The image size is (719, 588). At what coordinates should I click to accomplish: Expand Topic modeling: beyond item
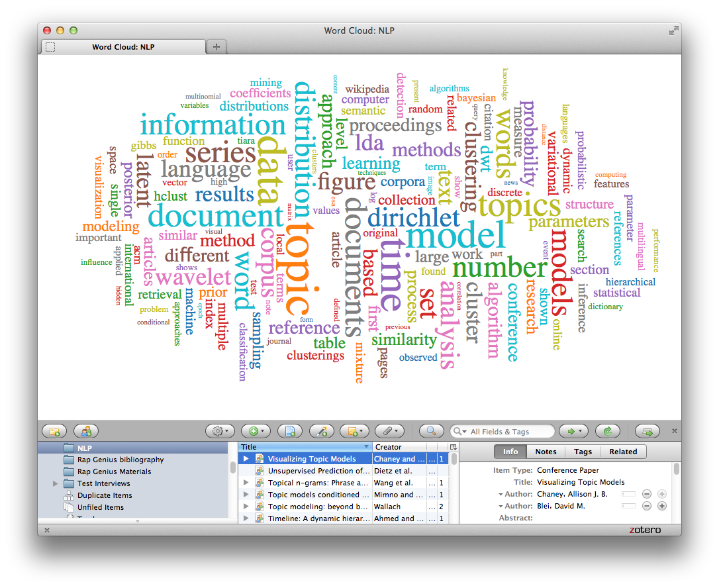246,507
